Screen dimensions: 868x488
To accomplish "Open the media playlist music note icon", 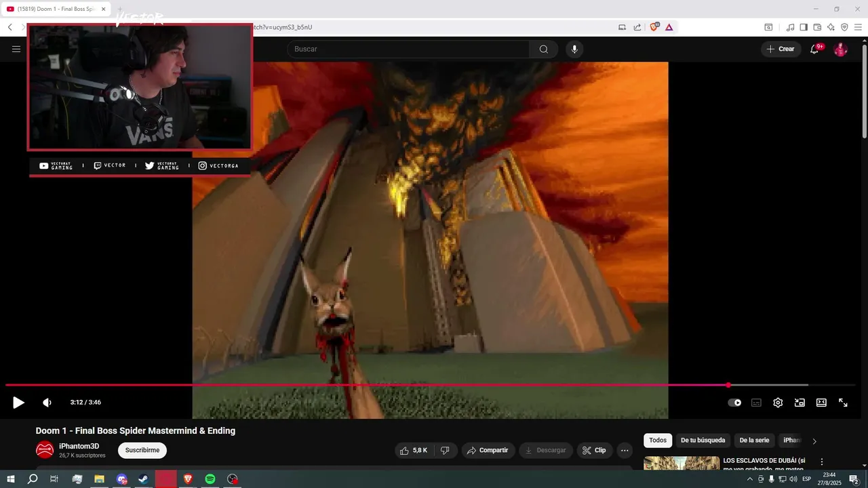I will coord(790,27).
